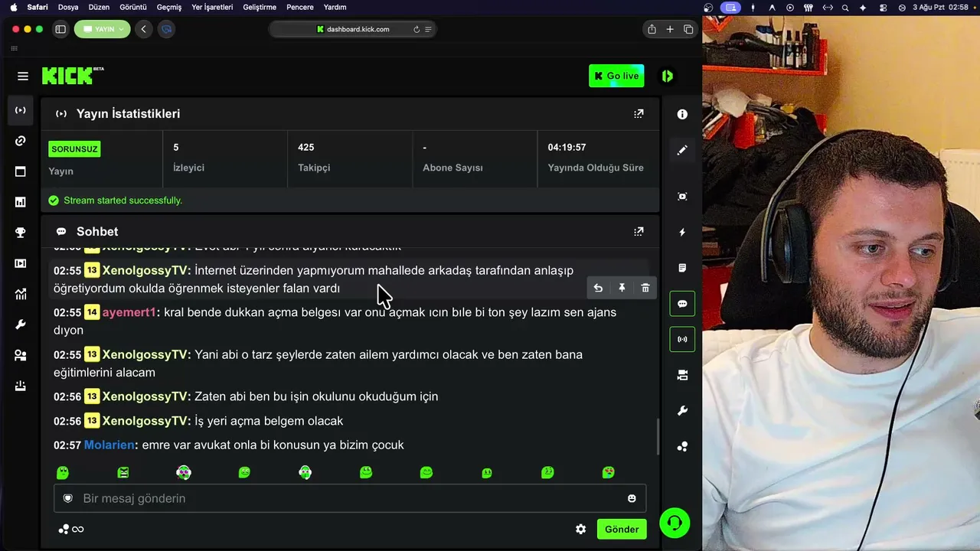Open the Pencere menu
This screenshot has width=980, height=551.
pyautogui.click(x=300, y=7)
